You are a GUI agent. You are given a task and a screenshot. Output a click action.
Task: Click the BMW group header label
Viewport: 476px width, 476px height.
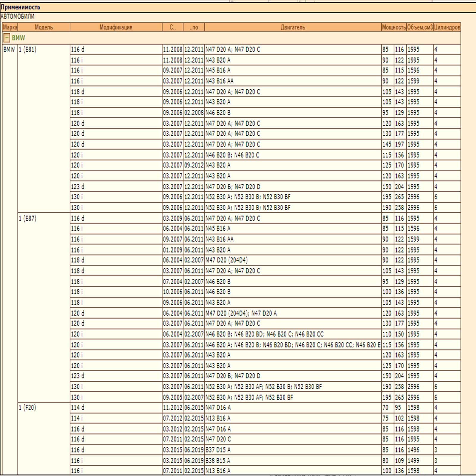click(x=18, y=38)
